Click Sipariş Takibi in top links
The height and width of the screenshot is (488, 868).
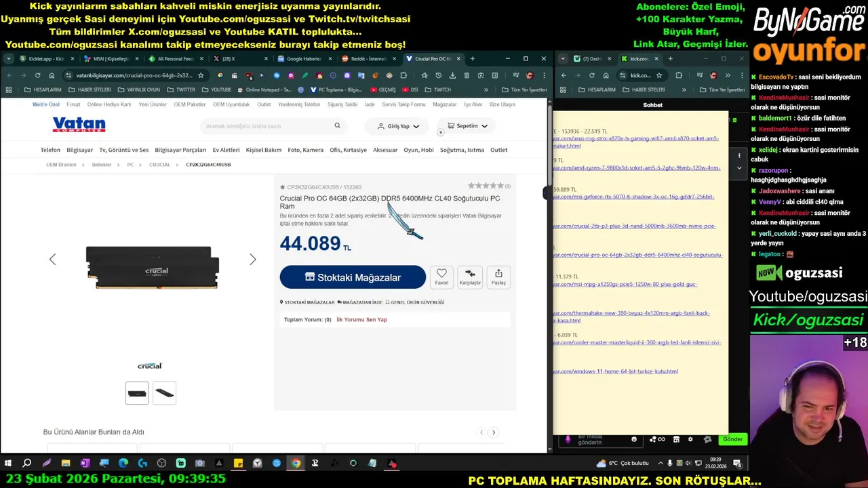coord(342,104)
